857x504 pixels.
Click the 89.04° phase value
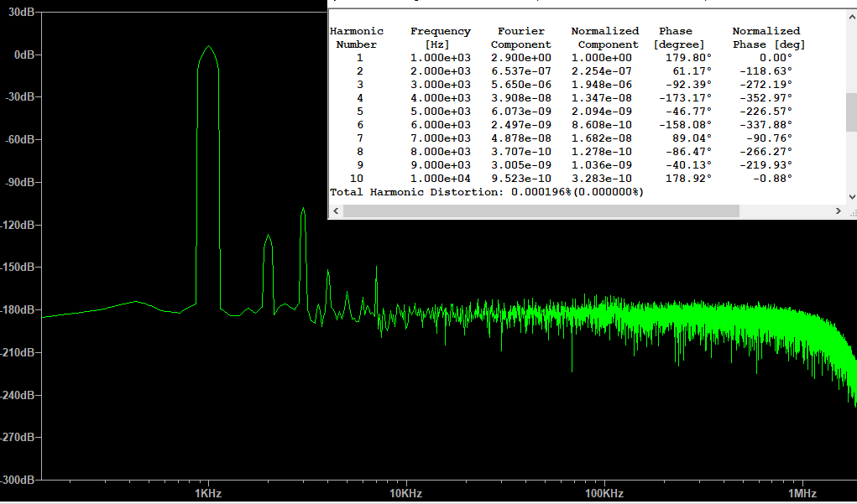692,138
